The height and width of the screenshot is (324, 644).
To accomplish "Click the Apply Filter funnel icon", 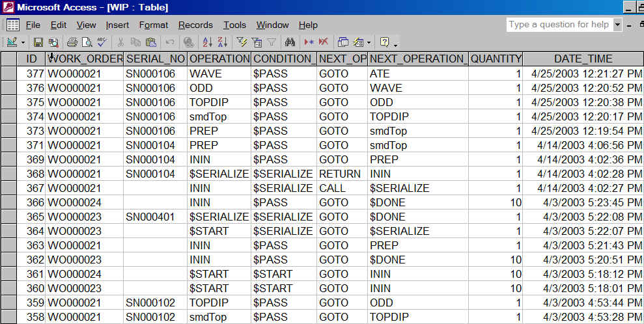I will pos(271,42).
